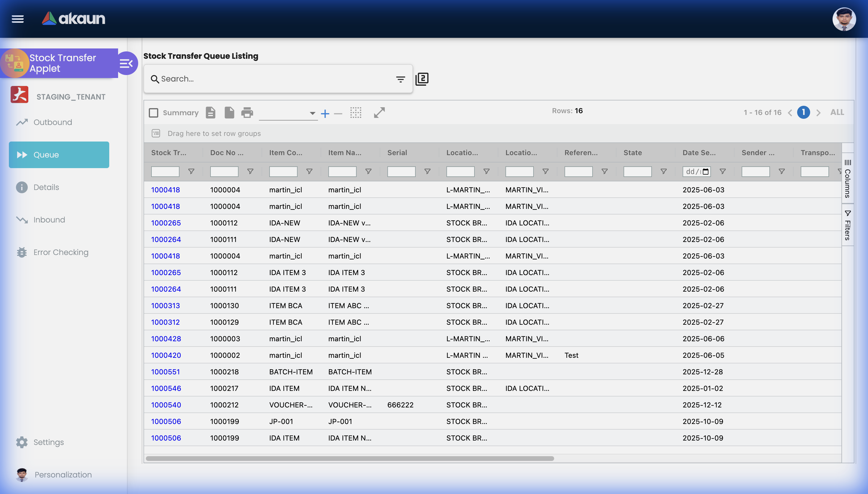Sort by the Date Se... column header

(699, 153)
